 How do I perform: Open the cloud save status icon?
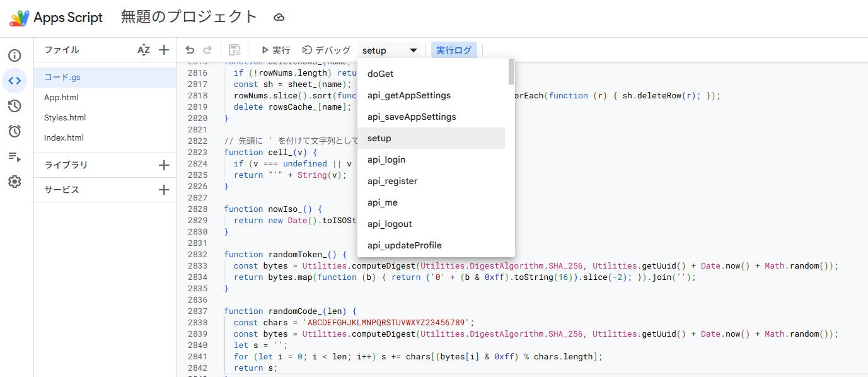point(279,17)
